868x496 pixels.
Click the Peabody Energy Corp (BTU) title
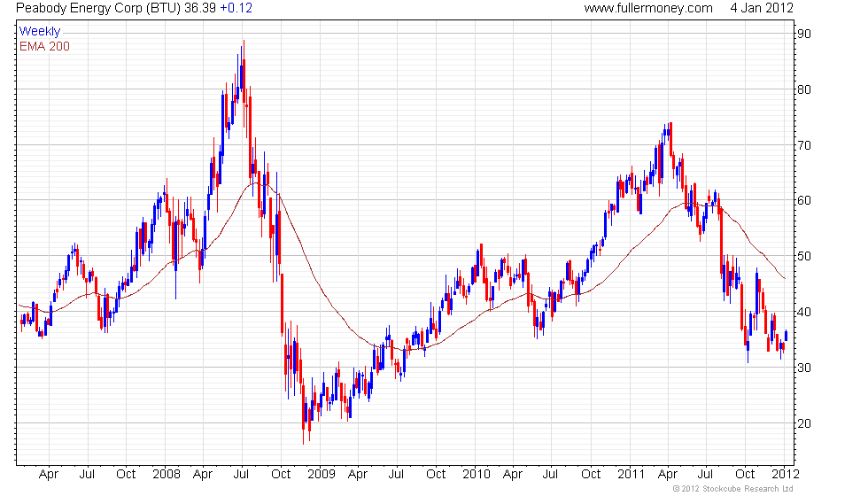coord(98,8)
